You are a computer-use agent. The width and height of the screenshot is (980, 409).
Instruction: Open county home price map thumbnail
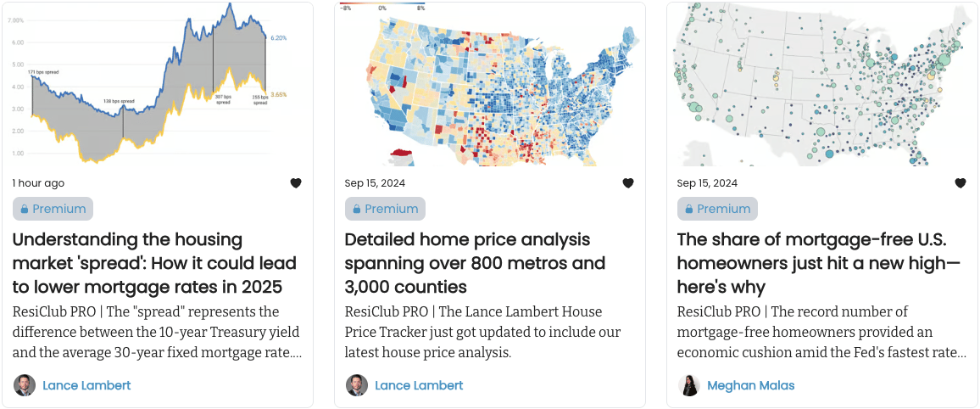(x=489, y=85)
